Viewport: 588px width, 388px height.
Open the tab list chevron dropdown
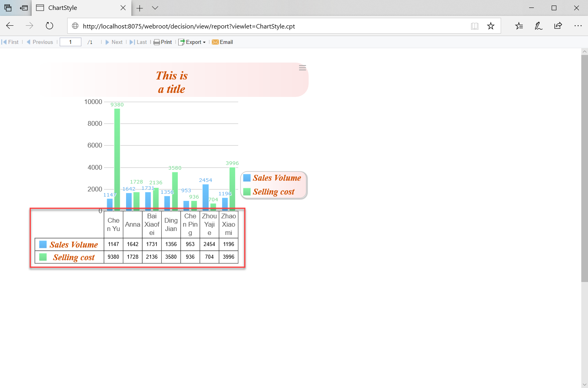155,8
